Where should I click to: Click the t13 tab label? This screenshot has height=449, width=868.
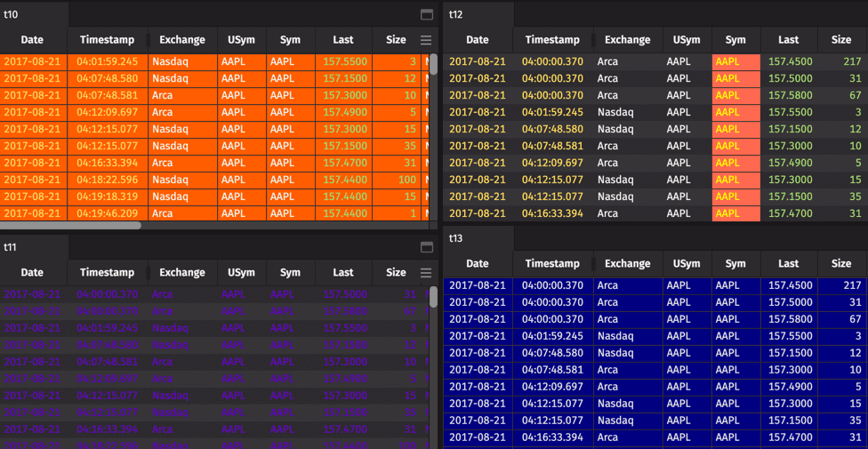(456, 238)
